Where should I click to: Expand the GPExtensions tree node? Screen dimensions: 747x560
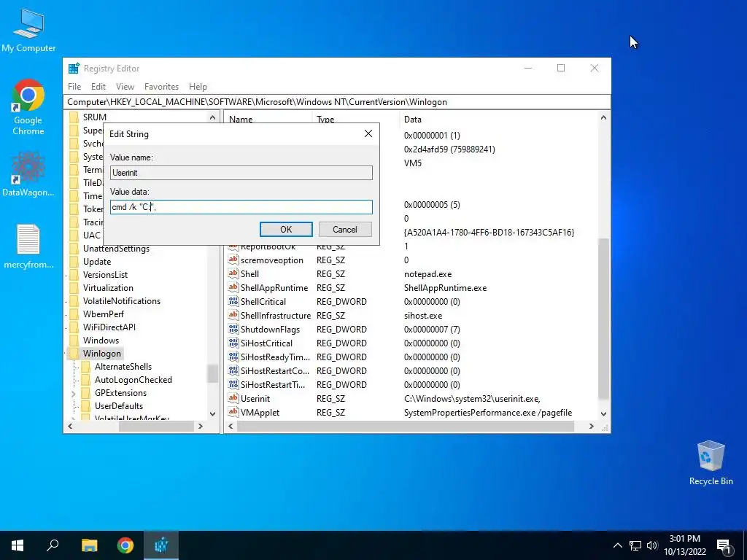click(x=74, y=393)
